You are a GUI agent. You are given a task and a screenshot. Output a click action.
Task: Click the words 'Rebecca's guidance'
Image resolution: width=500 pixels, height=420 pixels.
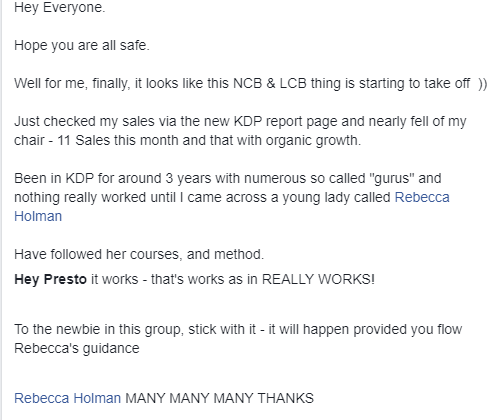pyautogui.click(x=77, y=348)
